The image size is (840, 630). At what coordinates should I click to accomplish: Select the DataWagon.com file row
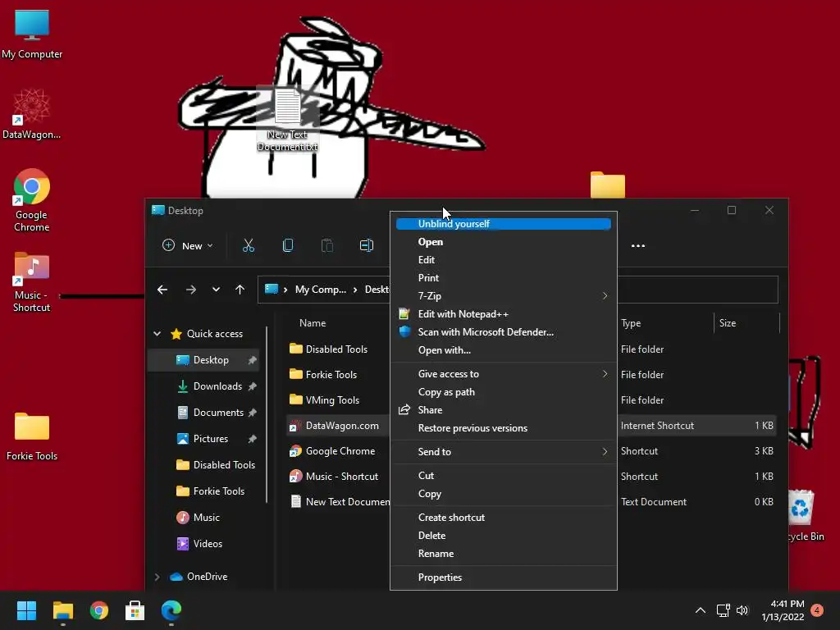(x=339, y=426)
